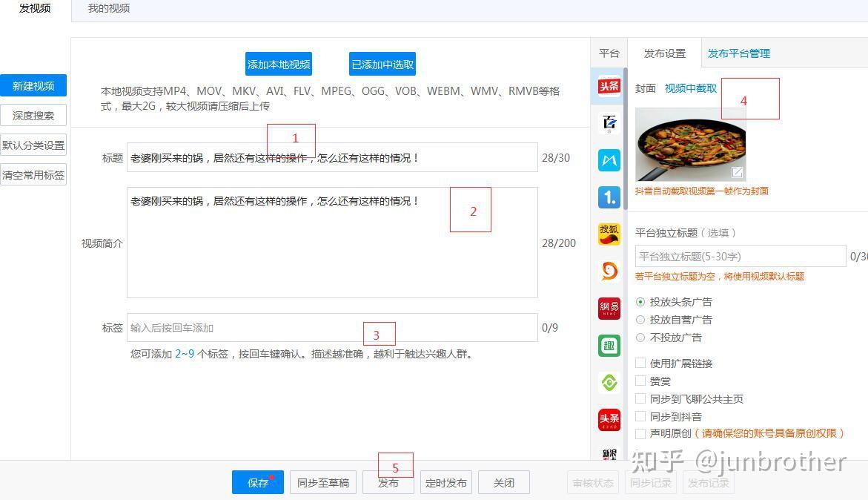Click 添加本地视频 button
Screen dimensions: 868x500
[279, 65]
